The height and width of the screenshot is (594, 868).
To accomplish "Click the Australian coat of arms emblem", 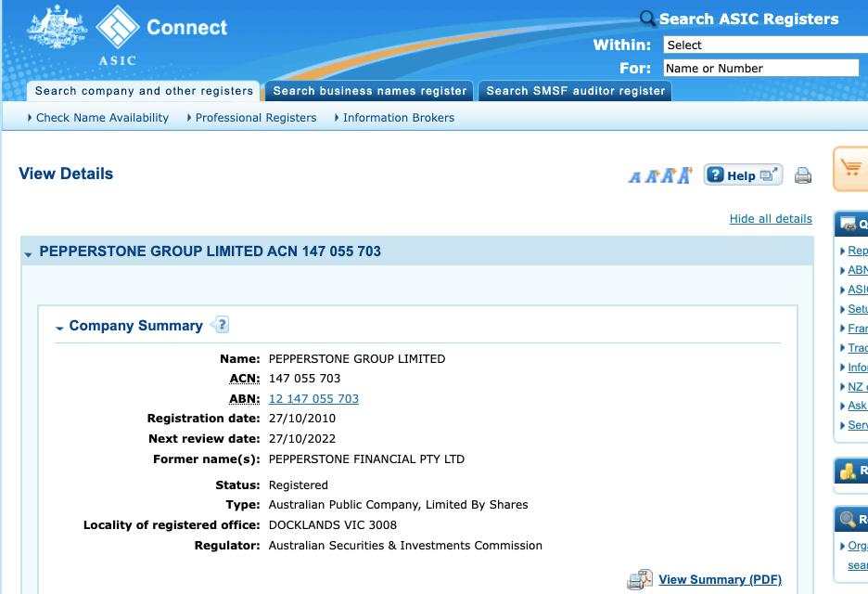I will point(57,27).
